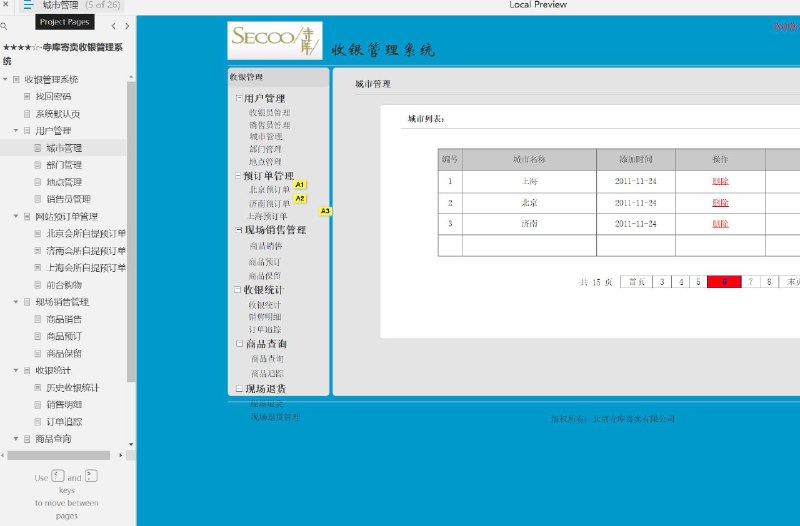Select 城市管理 in prototype left menu
The height and width of the screenshot is (526, 800).
click(266, 137)
